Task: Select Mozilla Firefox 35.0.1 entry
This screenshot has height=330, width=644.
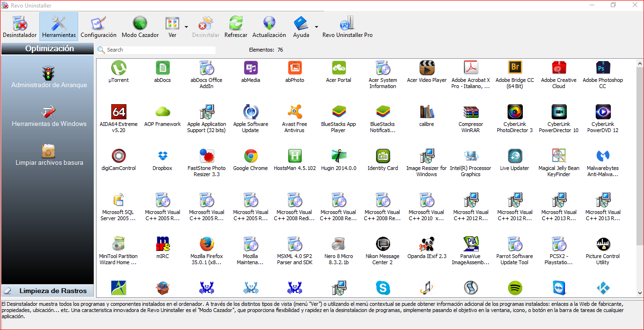Action: [206, 251]
